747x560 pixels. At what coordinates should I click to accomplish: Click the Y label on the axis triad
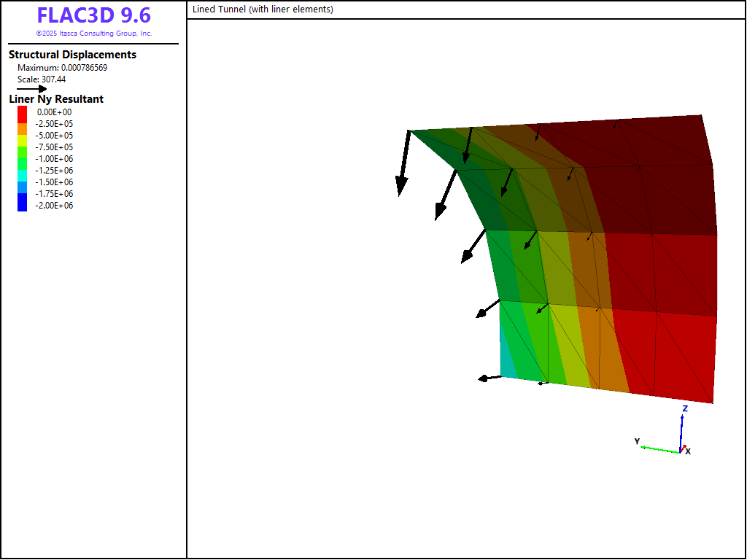click(637, 442)
